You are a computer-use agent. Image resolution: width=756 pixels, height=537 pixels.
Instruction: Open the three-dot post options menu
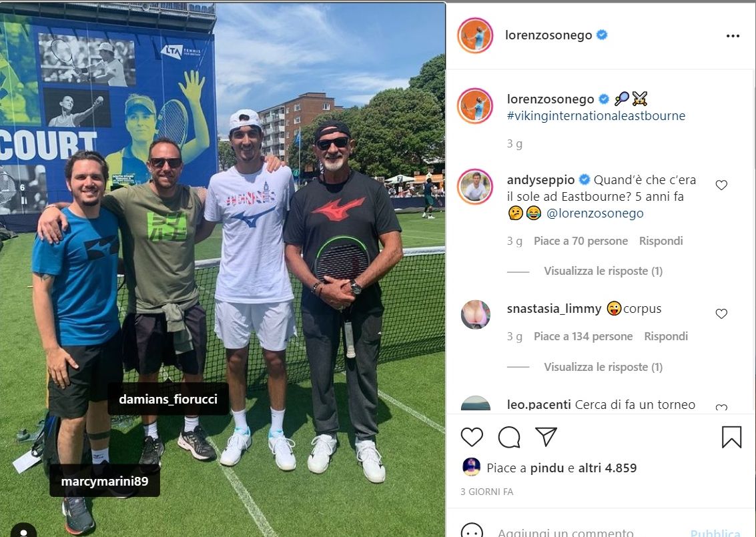coord(733,35)
